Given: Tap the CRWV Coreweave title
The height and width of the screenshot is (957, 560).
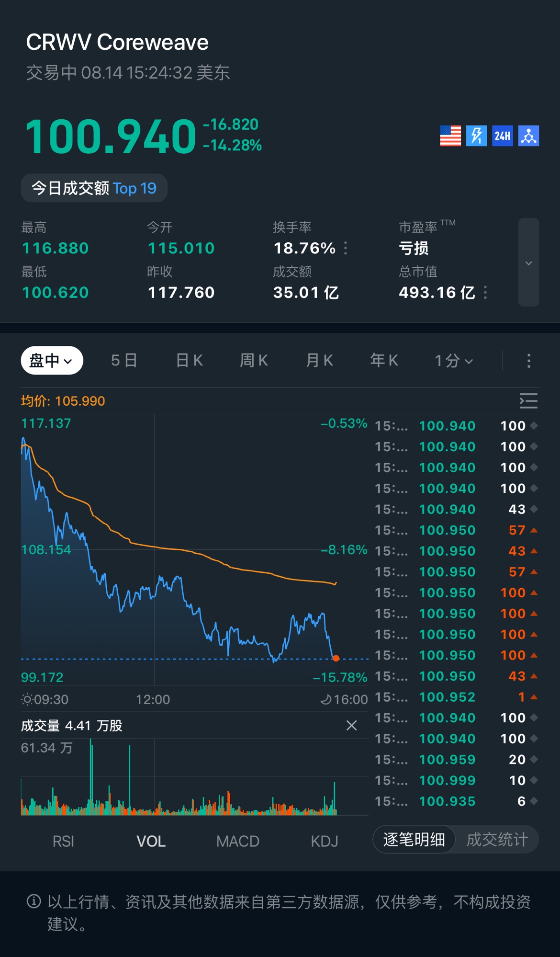Looking at the screenshot, I should pyautogui.click(x=117, y=42).
